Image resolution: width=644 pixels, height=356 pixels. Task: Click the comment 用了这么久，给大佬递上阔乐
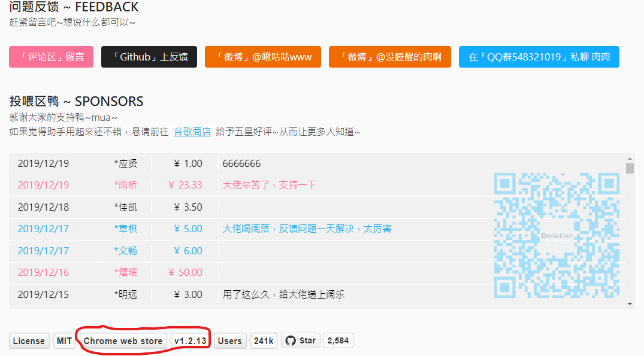[x=283, y=294]
